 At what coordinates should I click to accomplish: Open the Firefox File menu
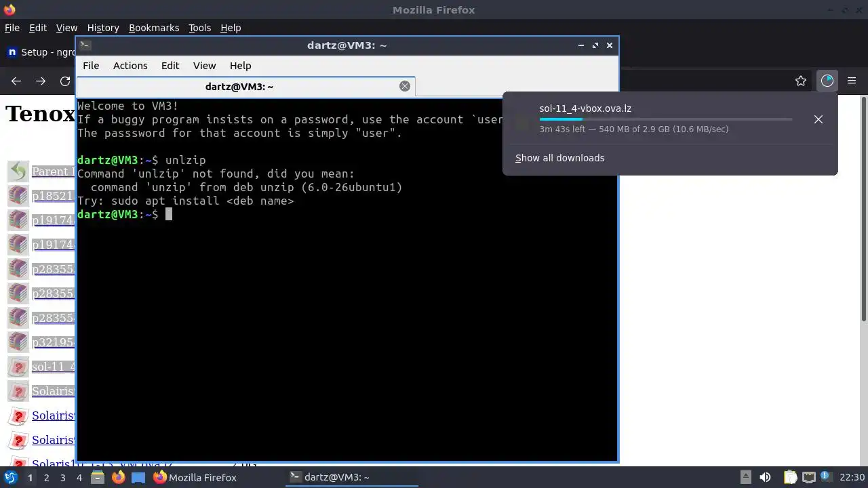coord(12,28)
